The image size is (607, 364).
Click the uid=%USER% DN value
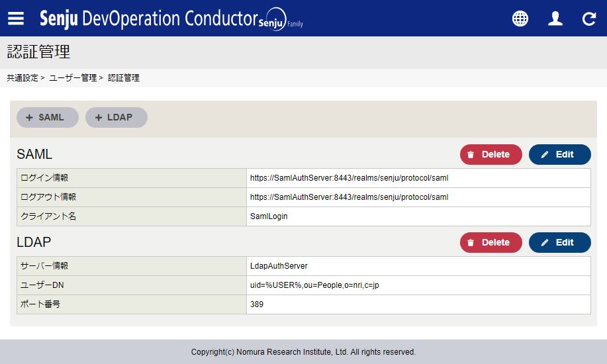[314, 285]
